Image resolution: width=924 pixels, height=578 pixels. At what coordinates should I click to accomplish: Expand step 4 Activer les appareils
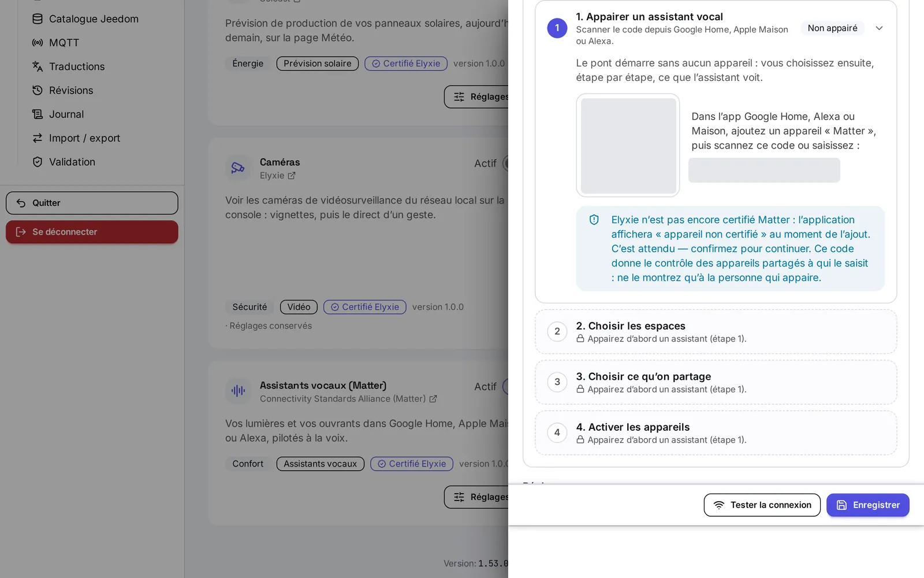716,433
